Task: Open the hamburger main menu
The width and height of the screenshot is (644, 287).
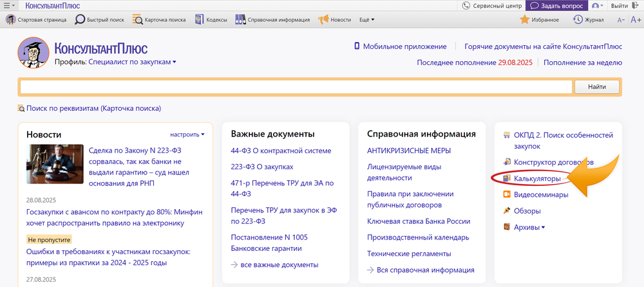Action: (9, 6)
